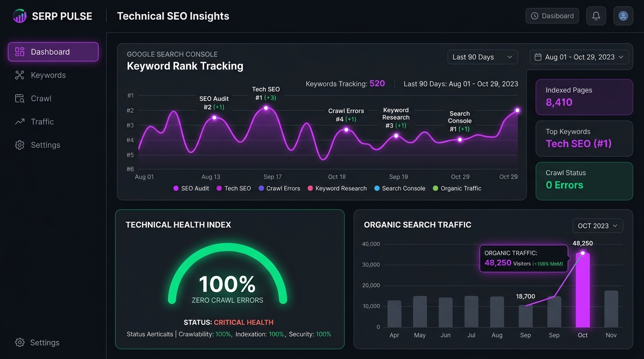Toggle the Organic Traffic legend series

(x=457, y=188)
